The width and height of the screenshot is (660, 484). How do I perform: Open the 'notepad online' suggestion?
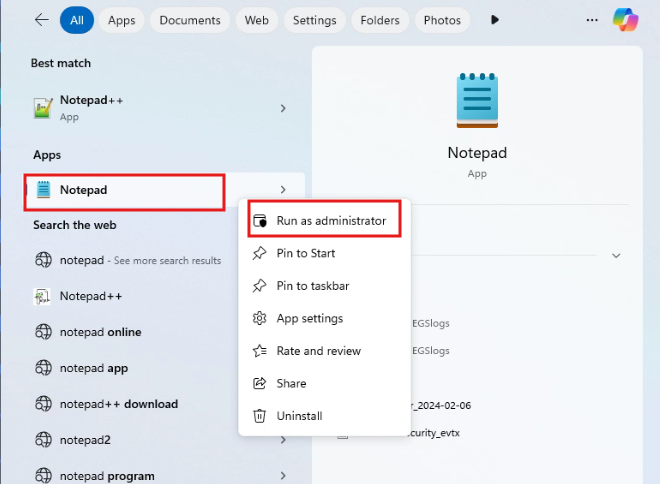point(101,332)
